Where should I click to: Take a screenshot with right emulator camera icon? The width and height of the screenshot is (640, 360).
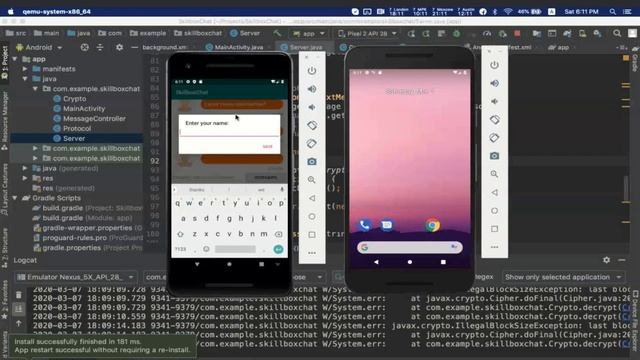coord(494,156)
